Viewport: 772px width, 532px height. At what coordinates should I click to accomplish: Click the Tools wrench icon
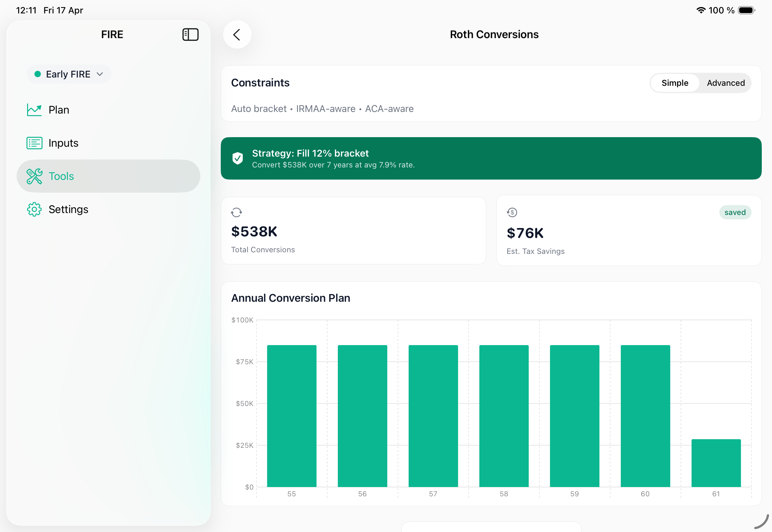[34, 176]
